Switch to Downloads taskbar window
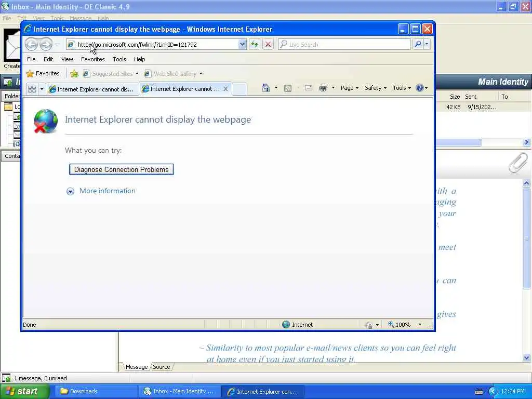Screen dimensions: 532x399 tap(96, 391)
